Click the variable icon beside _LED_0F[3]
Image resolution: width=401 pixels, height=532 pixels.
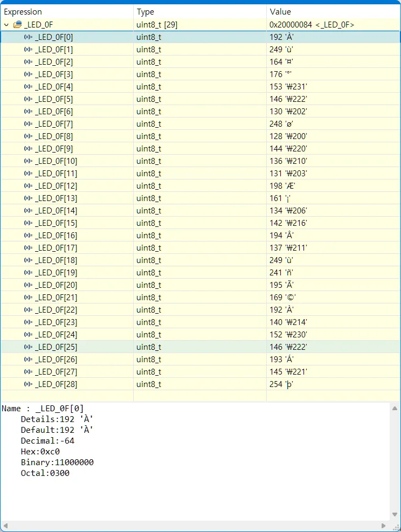coord(28,74)
